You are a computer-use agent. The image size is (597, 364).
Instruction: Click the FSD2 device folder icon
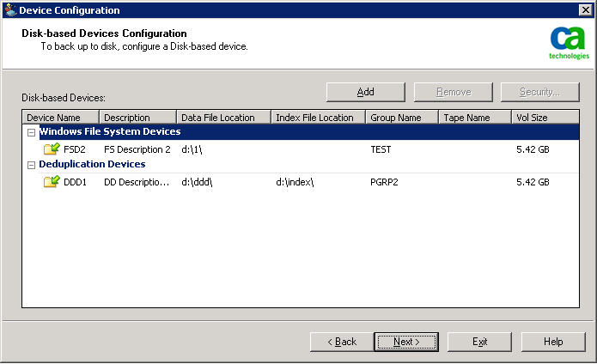point(52,149)
